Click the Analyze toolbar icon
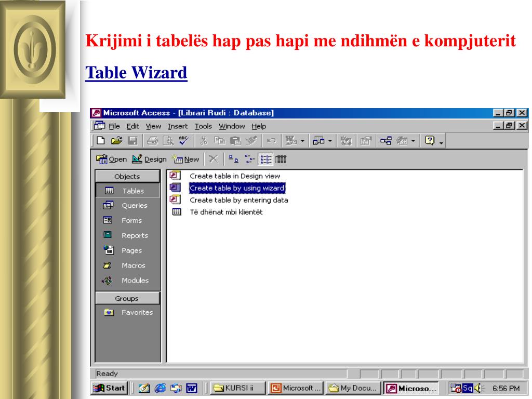Viewport: 532px width, 399px height. click(x=318, y=140)
